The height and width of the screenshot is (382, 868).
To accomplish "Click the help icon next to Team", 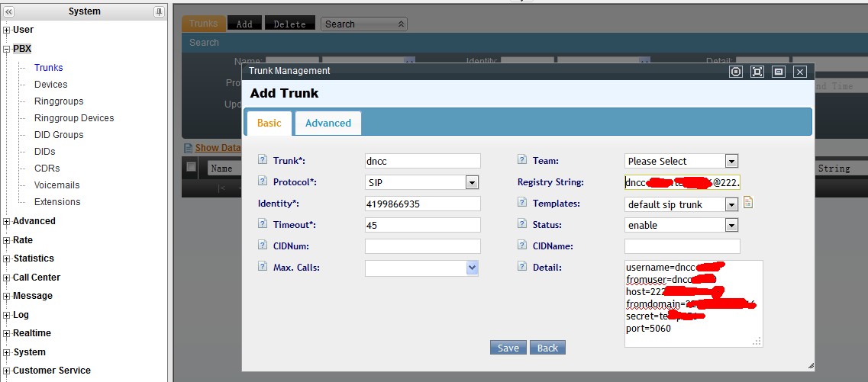I will click(x=522, y=160).
